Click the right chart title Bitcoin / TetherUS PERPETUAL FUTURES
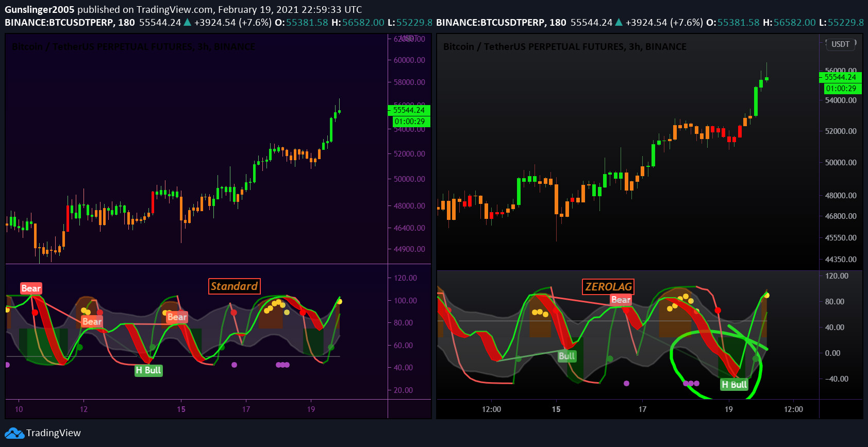 565,47
